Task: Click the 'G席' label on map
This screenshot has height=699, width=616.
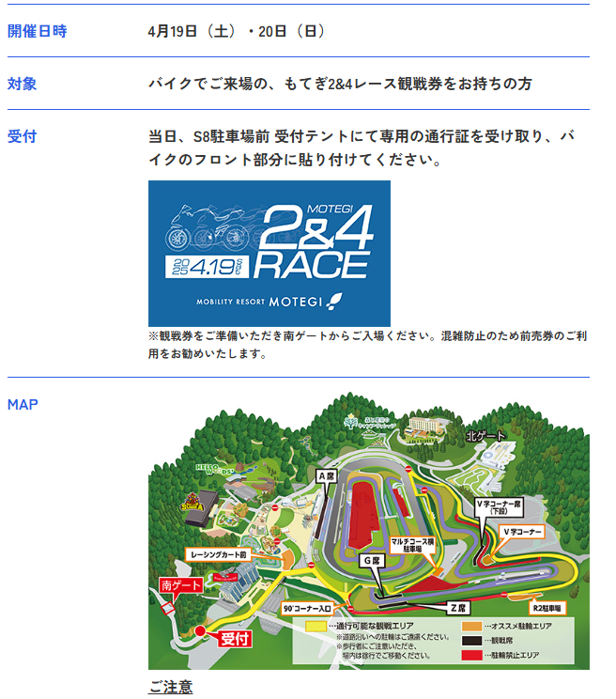Action: click(372, 561)
